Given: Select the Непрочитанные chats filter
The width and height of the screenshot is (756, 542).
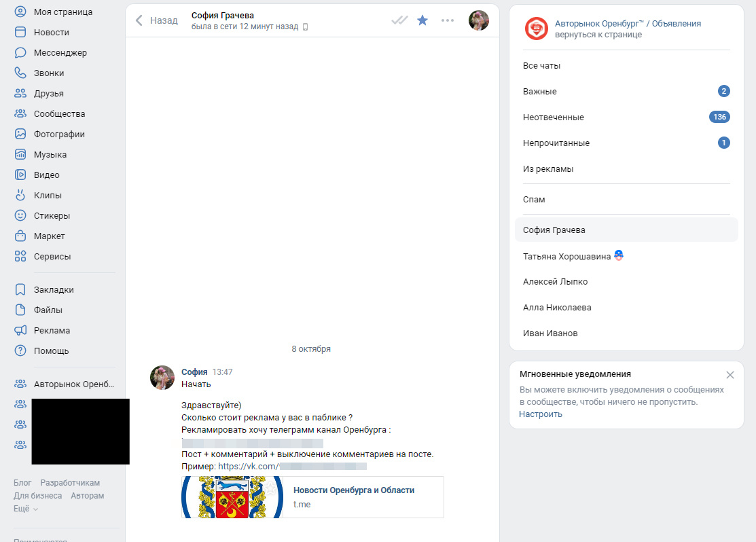Looking at the screenshot, I should pyautogui.click(x=626, y=143).
